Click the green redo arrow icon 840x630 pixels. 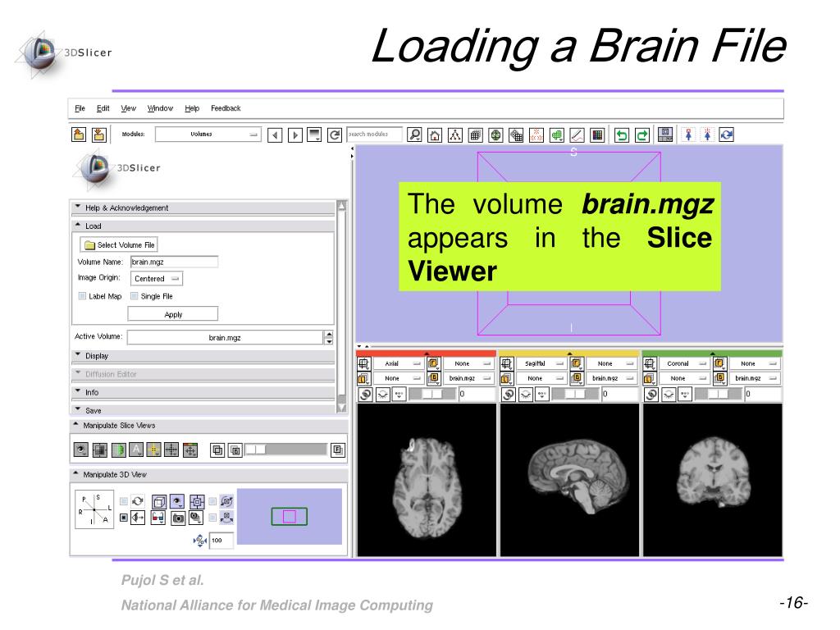[x=641, y=135]
